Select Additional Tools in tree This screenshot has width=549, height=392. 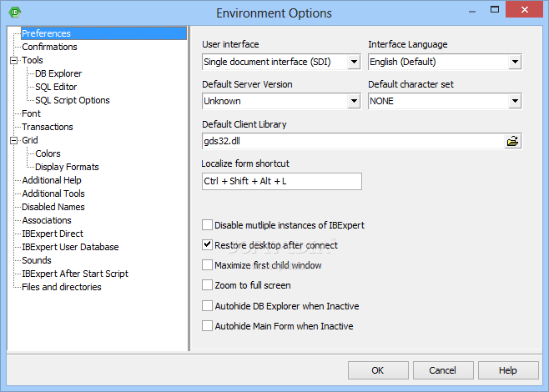coord(53,193)
